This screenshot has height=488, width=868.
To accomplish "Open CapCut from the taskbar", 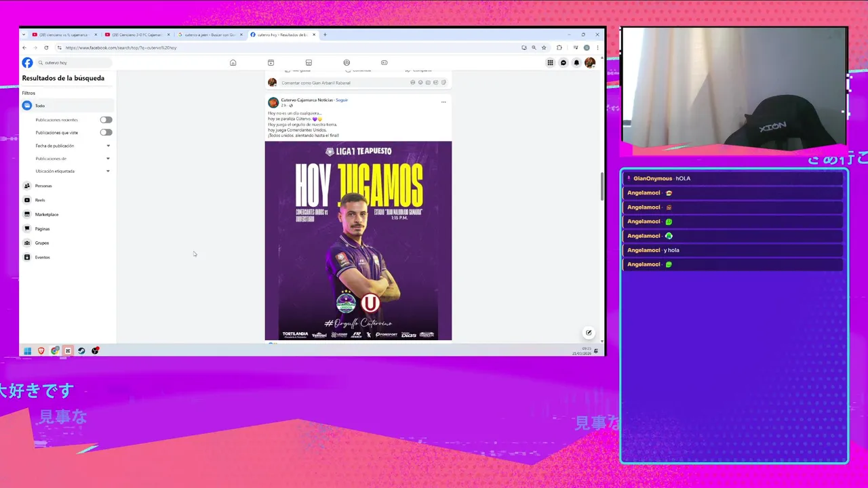I will tap(68, 350).
